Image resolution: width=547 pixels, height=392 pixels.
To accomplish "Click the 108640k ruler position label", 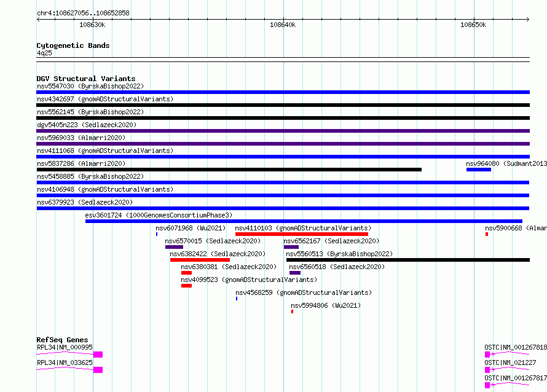I will click(283, 25).
